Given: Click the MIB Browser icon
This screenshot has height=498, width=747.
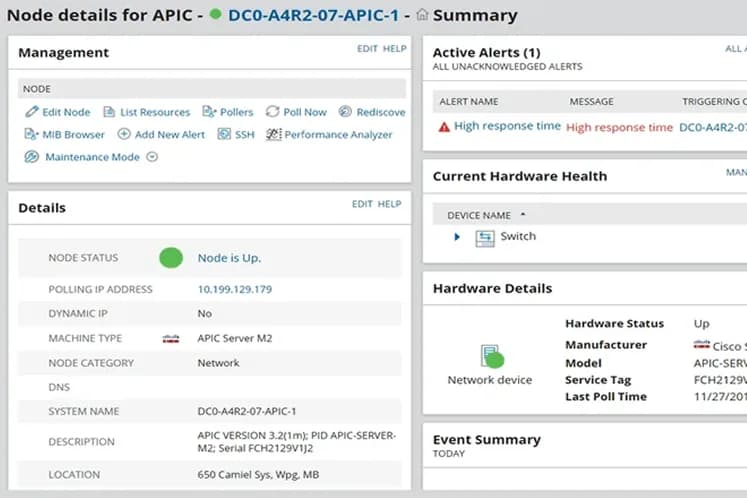Looking at the screenshot, I should point(31,134).
